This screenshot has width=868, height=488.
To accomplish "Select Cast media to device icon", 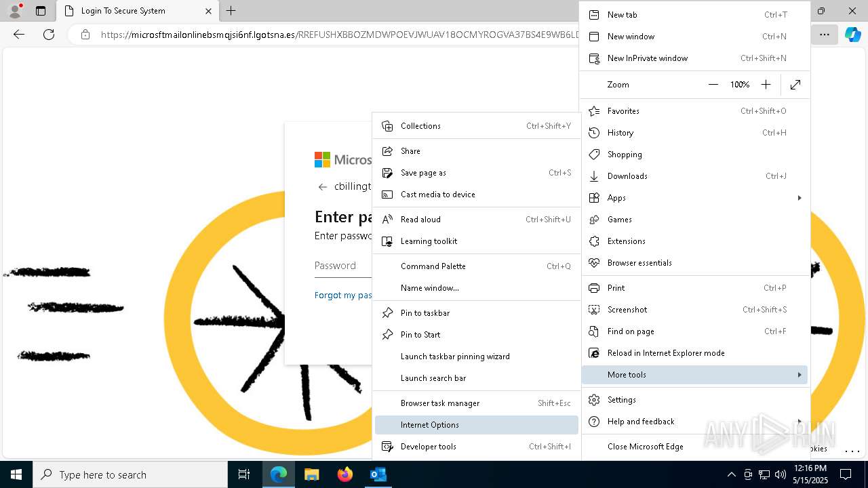I will point(388,195).
